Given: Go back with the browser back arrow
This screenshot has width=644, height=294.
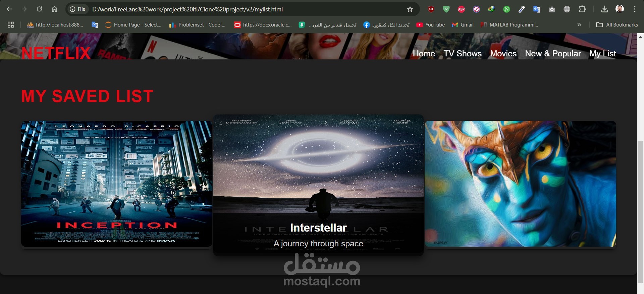Looking at the screenshot, I should pyautogui.click(x=9, y=9).
